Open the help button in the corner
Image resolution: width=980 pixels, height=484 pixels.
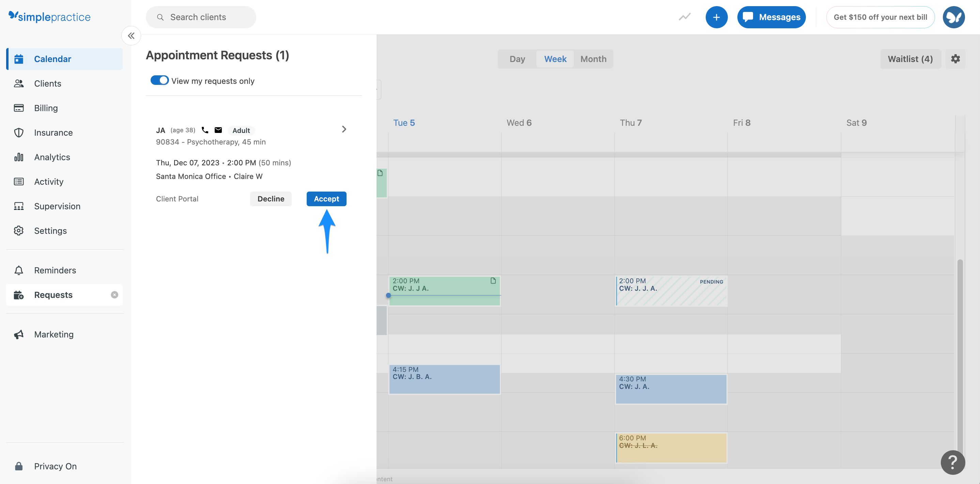coord(953,462)
